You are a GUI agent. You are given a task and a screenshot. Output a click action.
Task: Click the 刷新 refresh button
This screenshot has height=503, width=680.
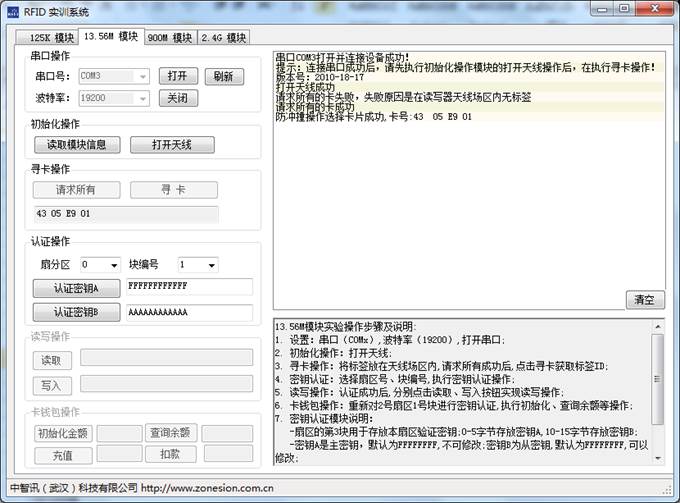[x=223, y=76]
